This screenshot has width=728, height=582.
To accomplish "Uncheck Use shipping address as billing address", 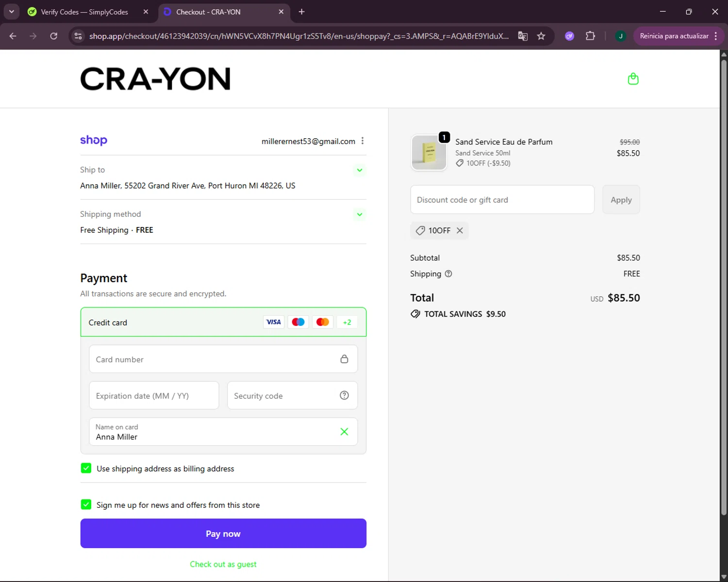I will [x=86, y=468].
